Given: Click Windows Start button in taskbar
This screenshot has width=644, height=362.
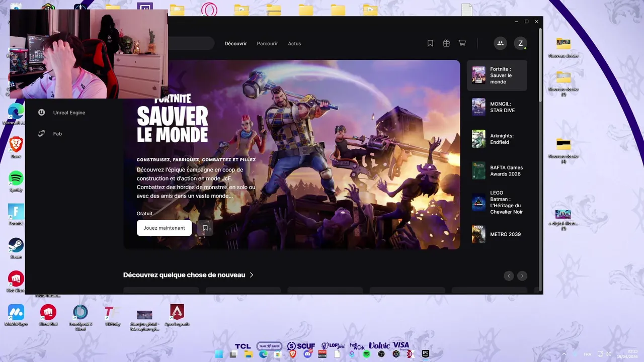Looking at the screenshot, I should pyautogui.click(x=219, y=354).
